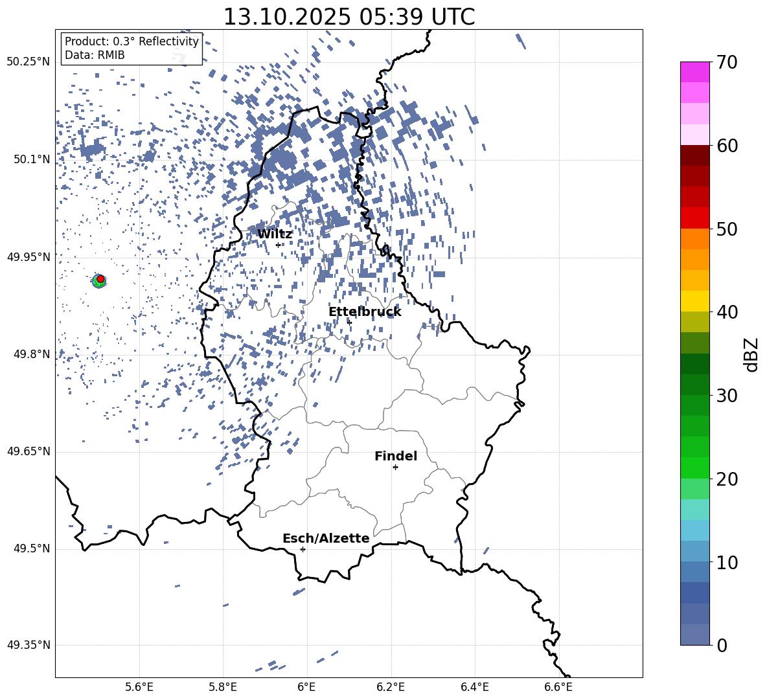Click the Wiltz station cross marker
The width and height of the screenshot is (767, 700).
coord(279,245)
